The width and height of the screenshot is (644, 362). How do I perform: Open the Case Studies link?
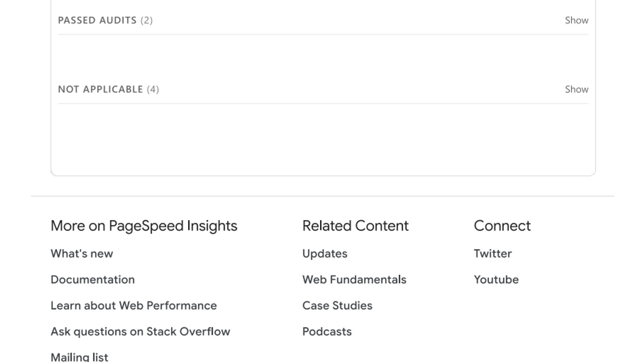(x=337, y=306)
